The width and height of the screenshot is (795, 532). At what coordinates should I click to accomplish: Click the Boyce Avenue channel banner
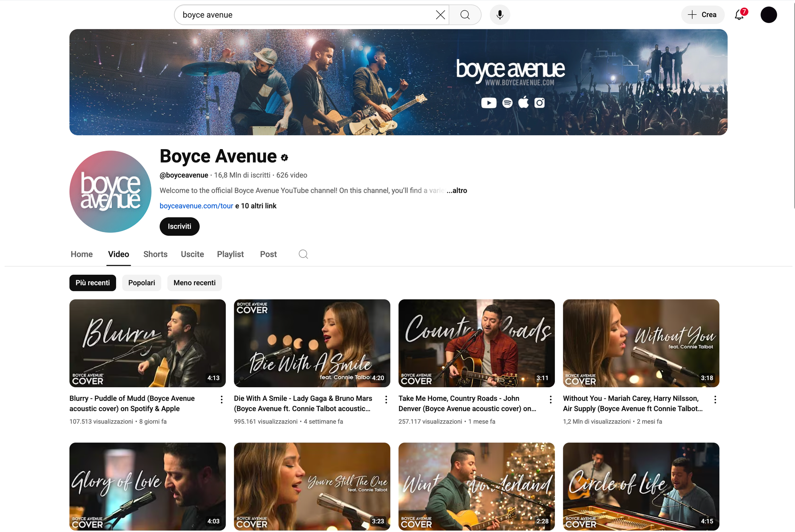coord(398,82)
